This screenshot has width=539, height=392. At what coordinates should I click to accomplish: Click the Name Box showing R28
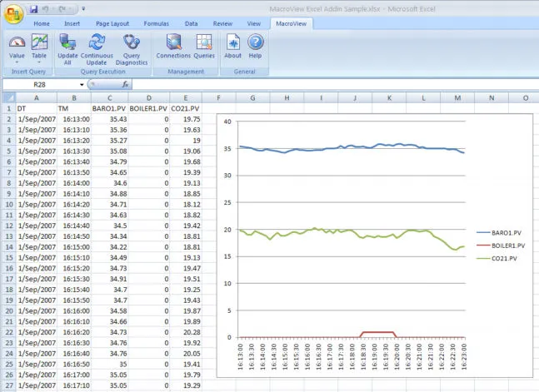40,85
